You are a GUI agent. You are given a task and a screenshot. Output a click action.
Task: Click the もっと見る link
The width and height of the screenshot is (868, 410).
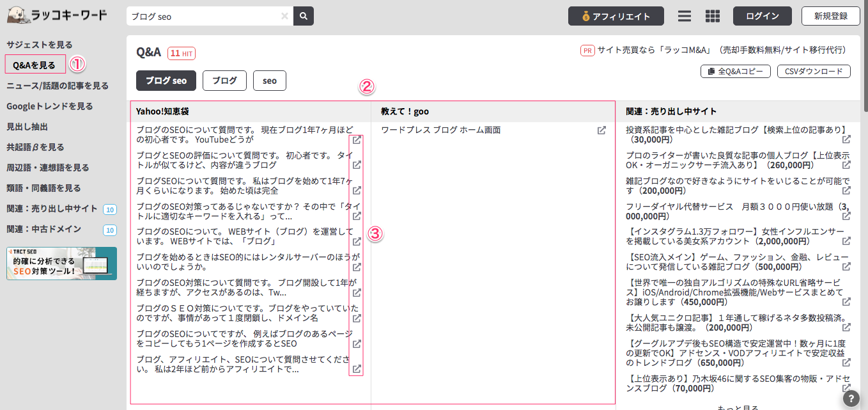tap(738, 407)
